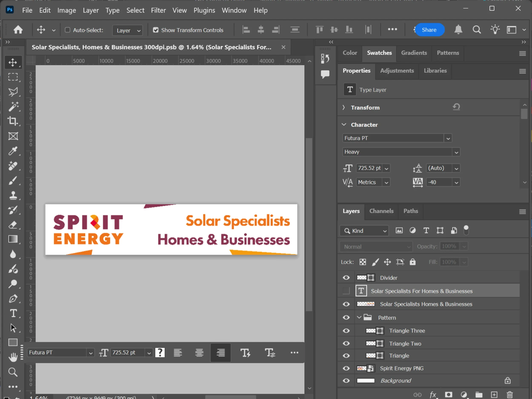
Task: Select the Crop tool
Action: pos(13,121)
